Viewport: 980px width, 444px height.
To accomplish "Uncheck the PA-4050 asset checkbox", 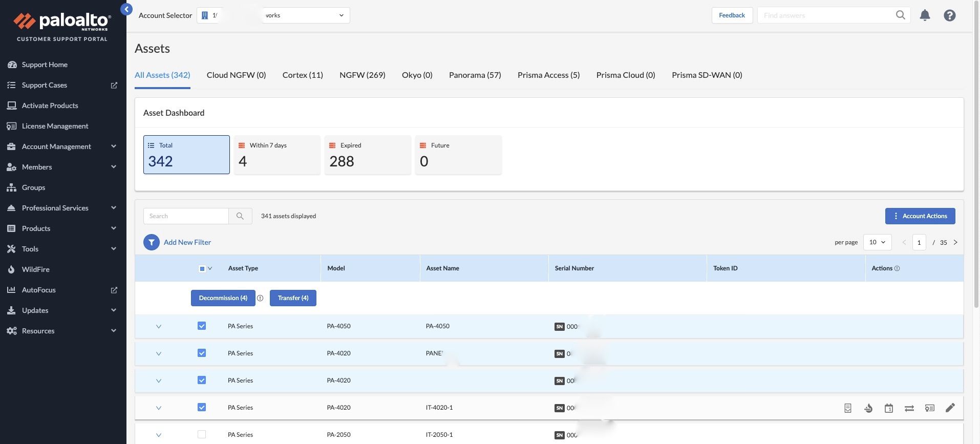I will 202,326.
